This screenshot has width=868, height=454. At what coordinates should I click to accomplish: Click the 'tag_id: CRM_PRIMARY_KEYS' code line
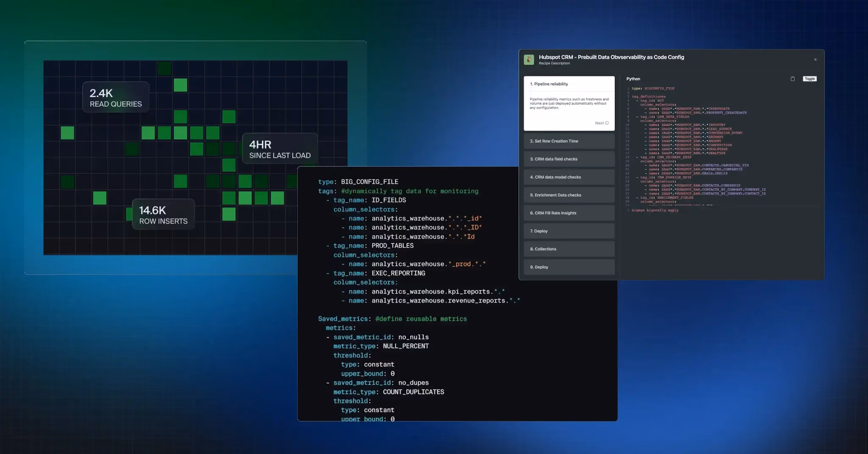click(x=664, y=157)
